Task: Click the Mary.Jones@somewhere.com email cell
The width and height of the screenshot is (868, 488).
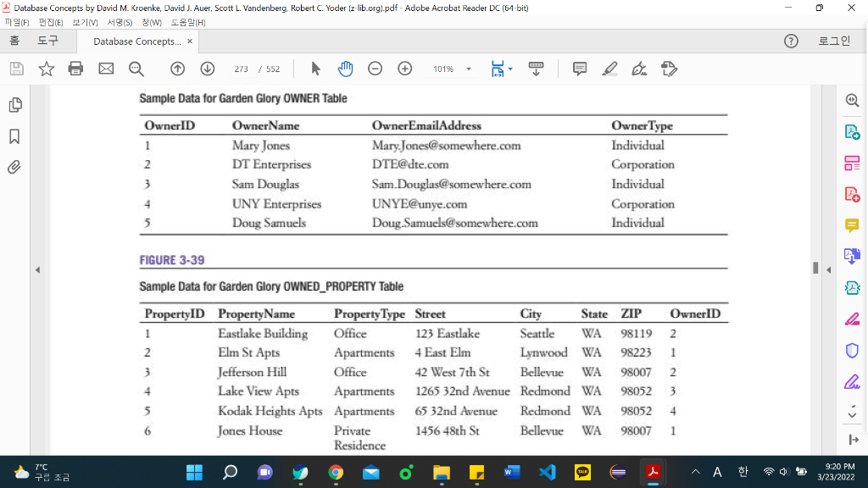Action: coord(446,146)
